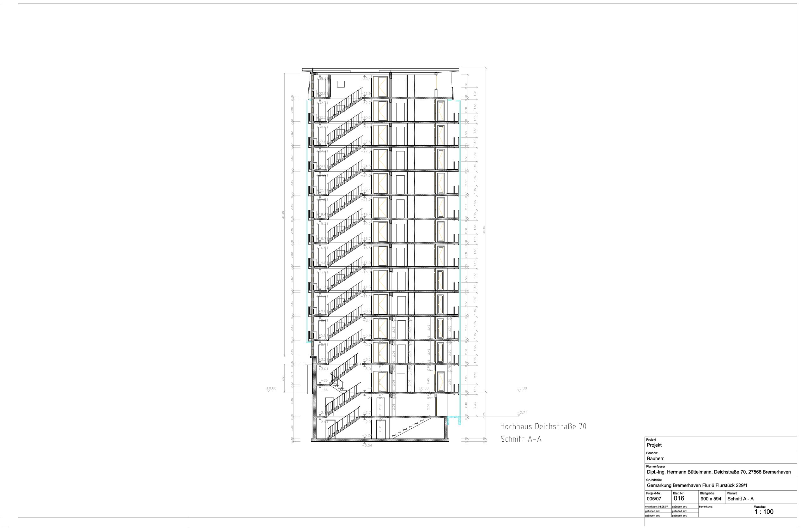Click the "Grundstück" field label
This screenshot has height=532, width=806.
click(x=654, y=480)
